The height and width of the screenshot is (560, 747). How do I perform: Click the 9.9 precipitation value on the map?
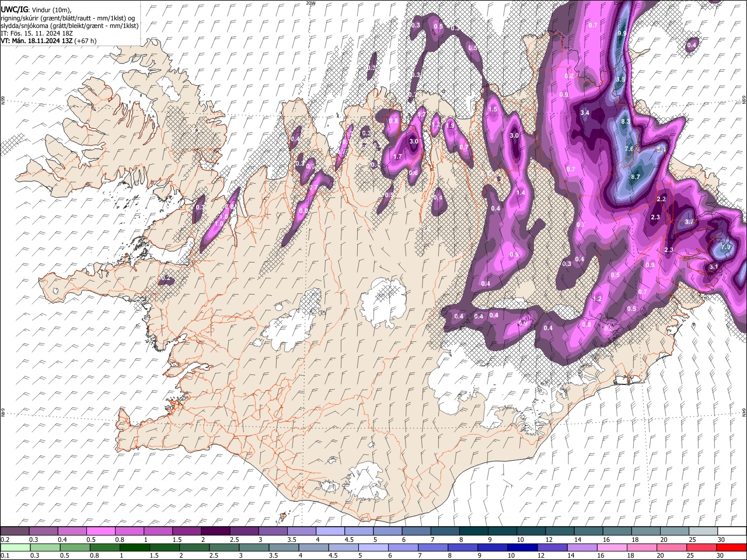point(622,34)
